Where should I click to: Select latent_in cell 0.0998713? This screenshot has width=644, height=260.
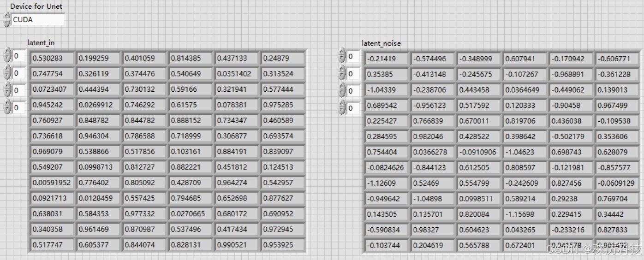click(98, 167)
